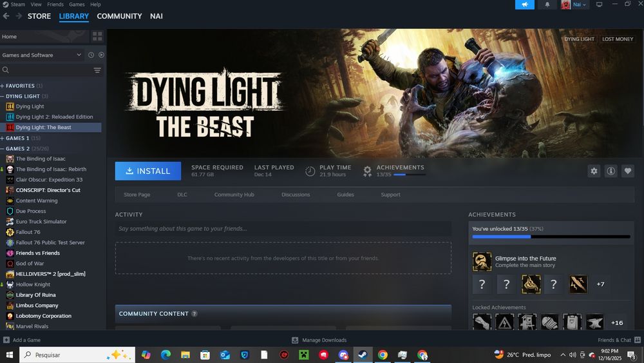This screenshot has height=363, width=644.
Task: Click the forward navigation arrow
Action: pyautogui.click(x=19, y=16)
